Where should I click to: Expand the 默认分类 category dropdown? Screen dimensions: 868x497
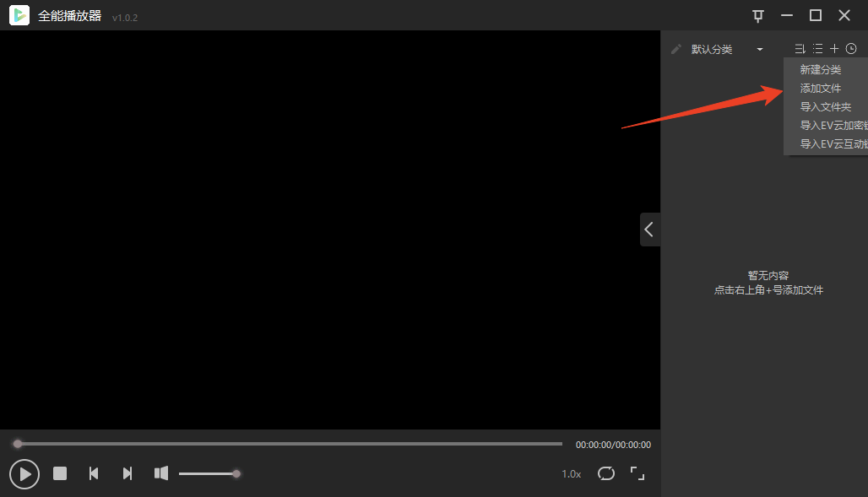(x=760, y=50)
